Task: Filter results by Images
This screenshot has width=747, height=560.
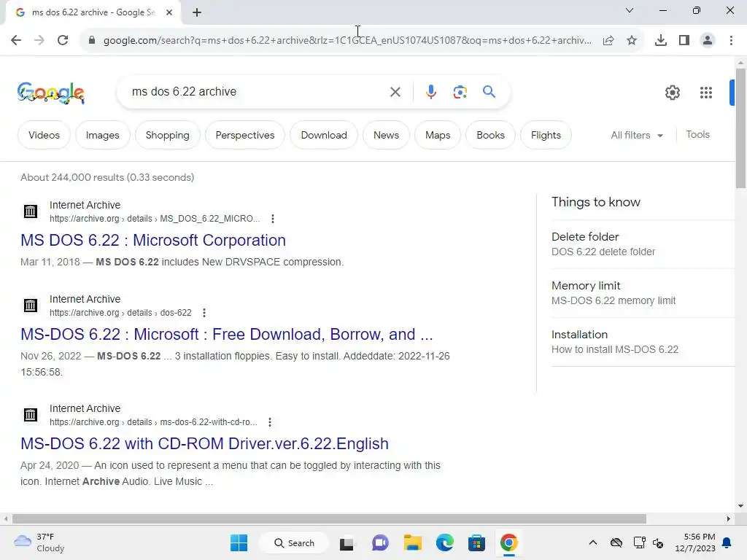Action: [x=102, y=135]
